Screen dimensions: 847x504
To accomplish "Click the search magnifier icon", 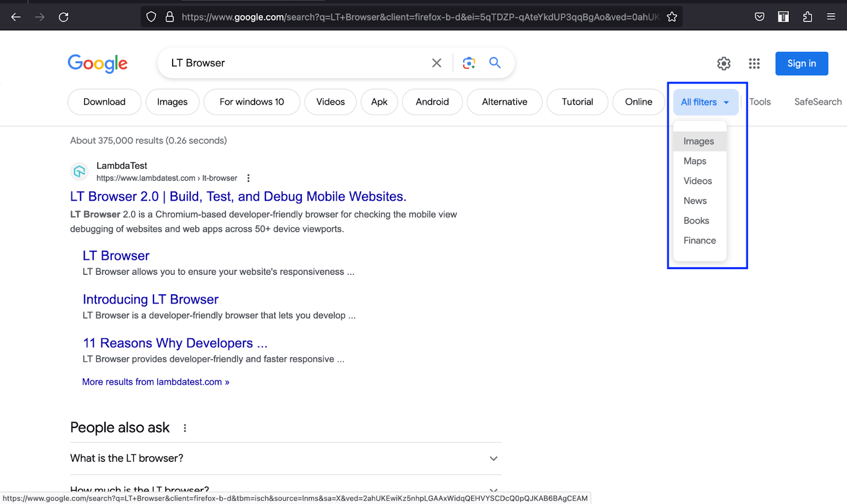I will (x=494, y=62).
